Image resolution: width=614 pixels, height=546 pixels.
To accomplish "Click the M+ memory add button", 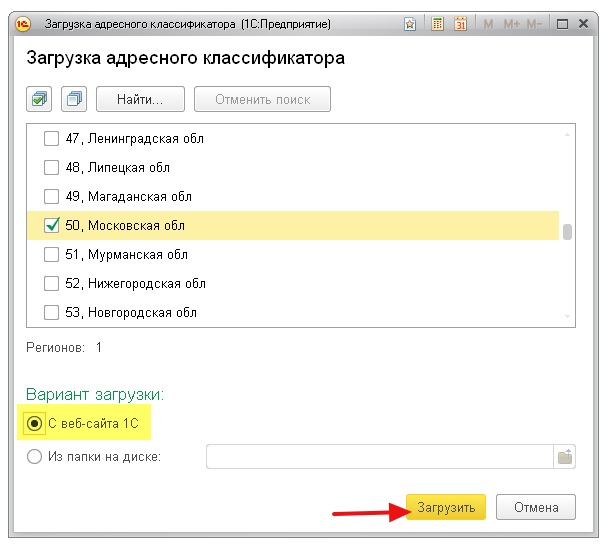I will coord(511,24).
